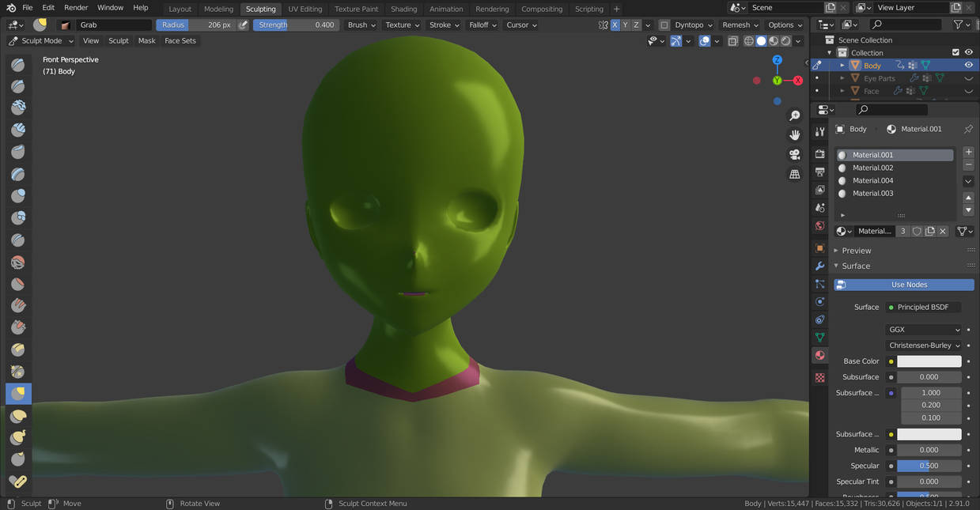This screenshot has width=980, height=510.
Task: Open the GGX distribution dropdown
Action: [923, 330]
